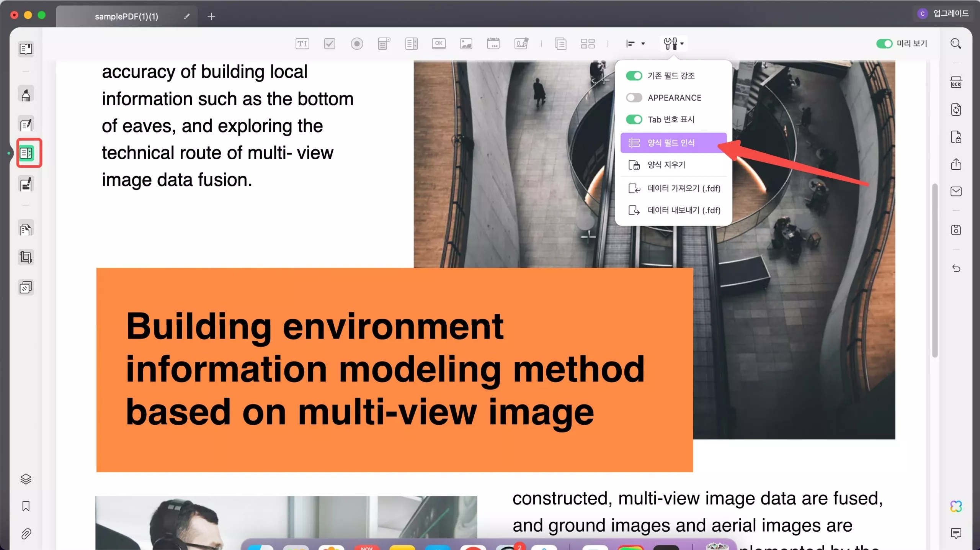Image resolution: width=980 pixels, height=550 pixels.
Task: Send the file by email icon
Action: tap(956, 192)
